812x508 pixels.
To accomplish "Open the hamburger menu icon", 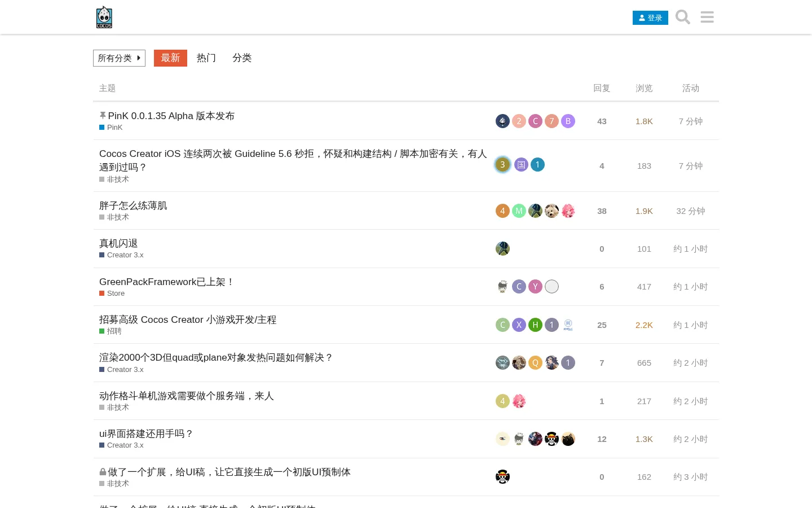I will click(707, 17).
